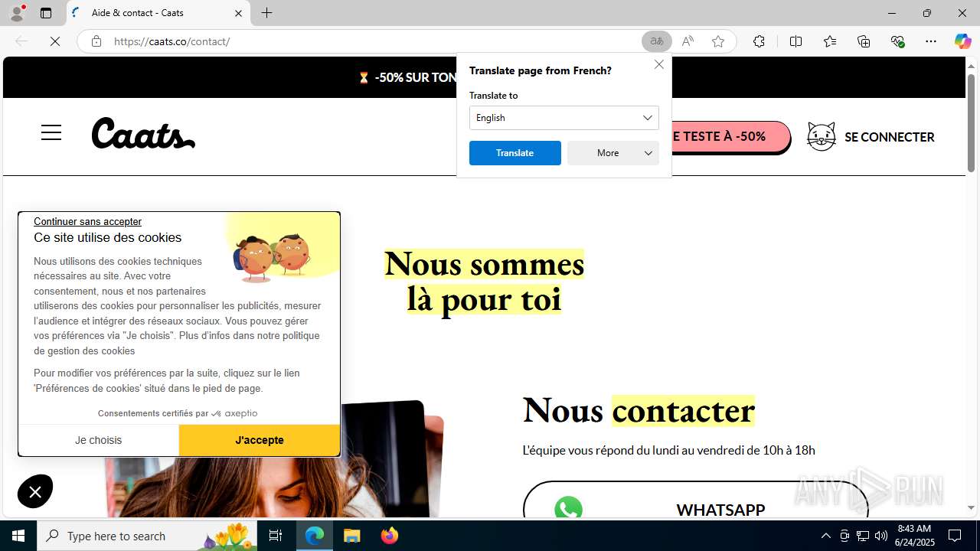Open a new browser tab
The image size is (980, 551).
click(266, 13)
